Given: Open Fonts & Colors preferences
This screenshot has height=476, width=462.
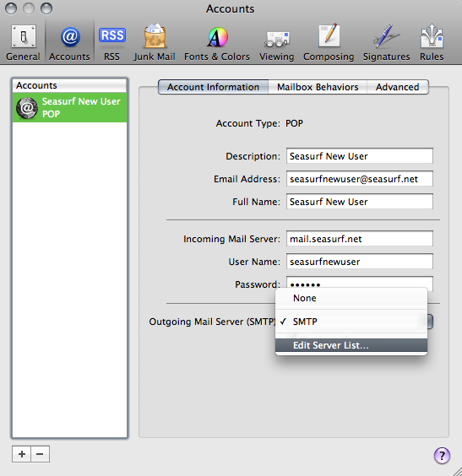Looking at the screenshot, I should point(217,43).
